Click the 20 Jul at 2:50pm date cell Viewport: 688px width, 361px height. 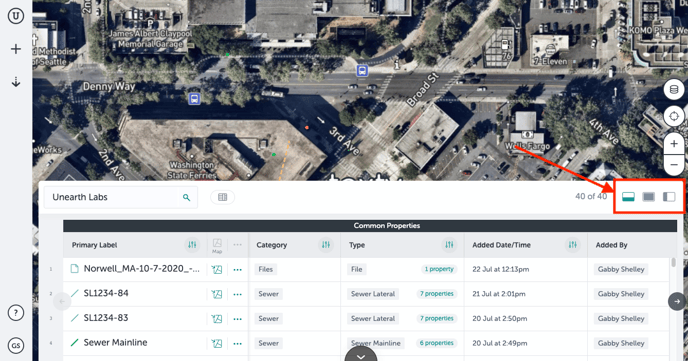point(500,318)
